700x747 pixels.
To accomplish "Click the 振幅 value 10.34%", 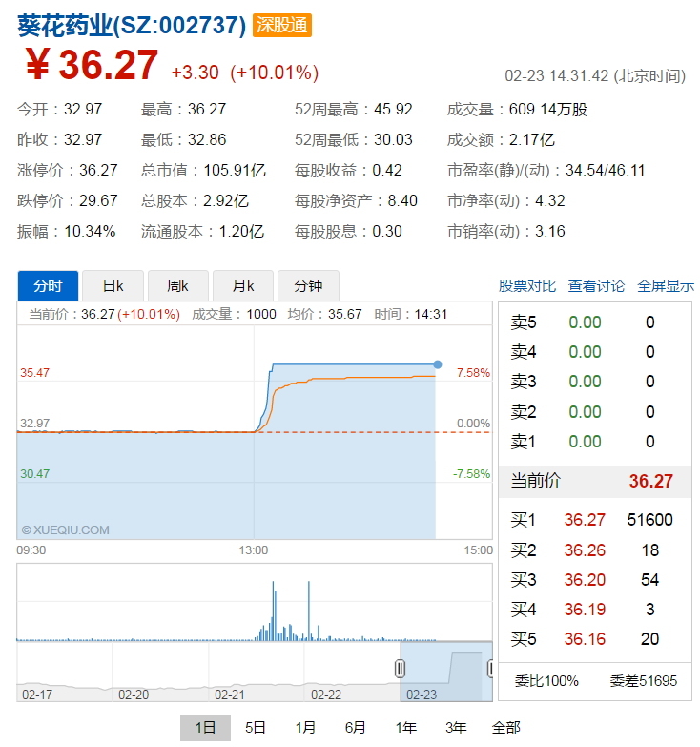I will (x=90, y=231).
